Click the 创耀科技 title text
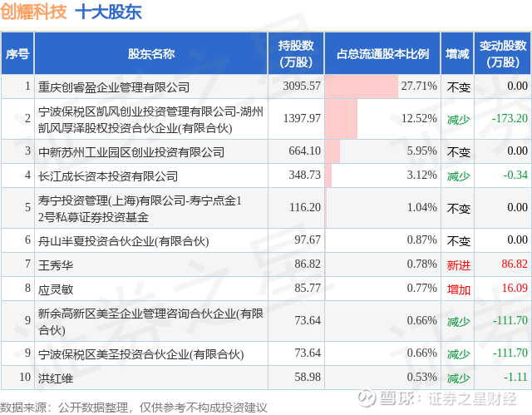Image resolution: width=532 pixels, height=415 pixels. coord(33,12)
